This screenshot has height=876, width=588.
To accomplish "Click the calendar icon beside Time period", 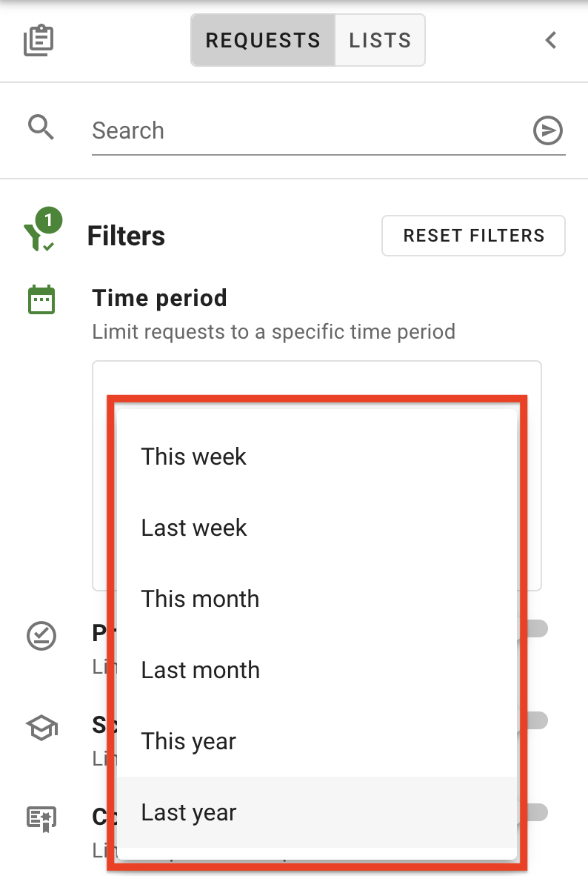I will pyautogui.click(x=41, y=299).
